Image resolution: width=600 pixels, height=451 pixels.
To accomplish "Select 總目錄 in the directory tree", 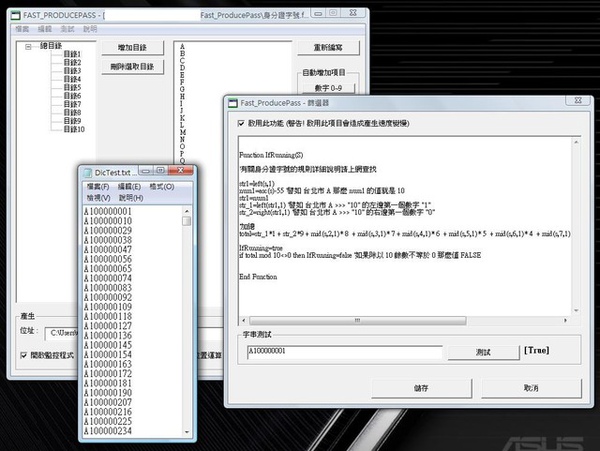I will coord(51,46).
